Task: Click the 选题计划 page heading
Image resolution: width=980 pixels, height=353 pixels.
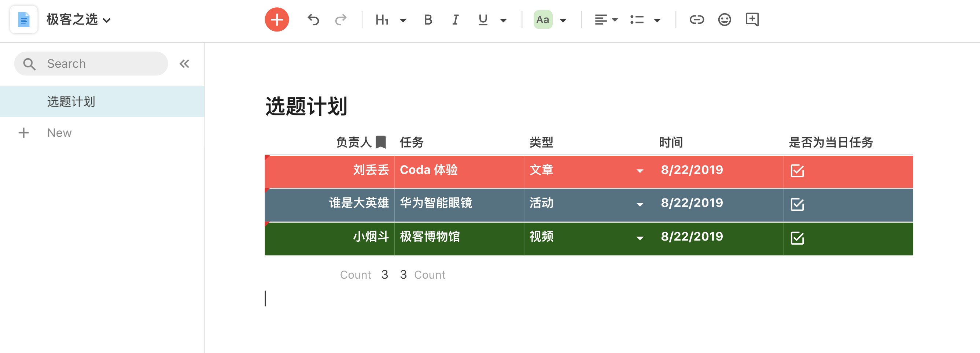Action: click(x=306, y=106)
